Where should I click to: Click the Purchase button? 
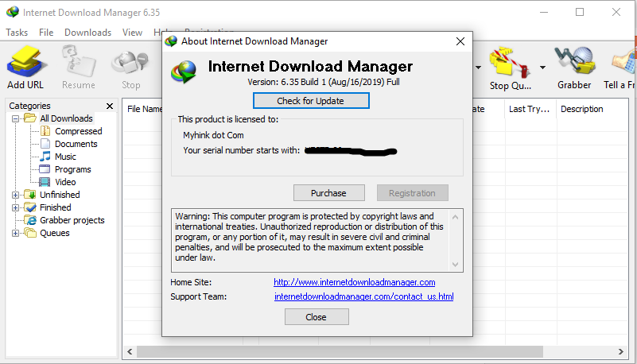click(x=328, y=193)
